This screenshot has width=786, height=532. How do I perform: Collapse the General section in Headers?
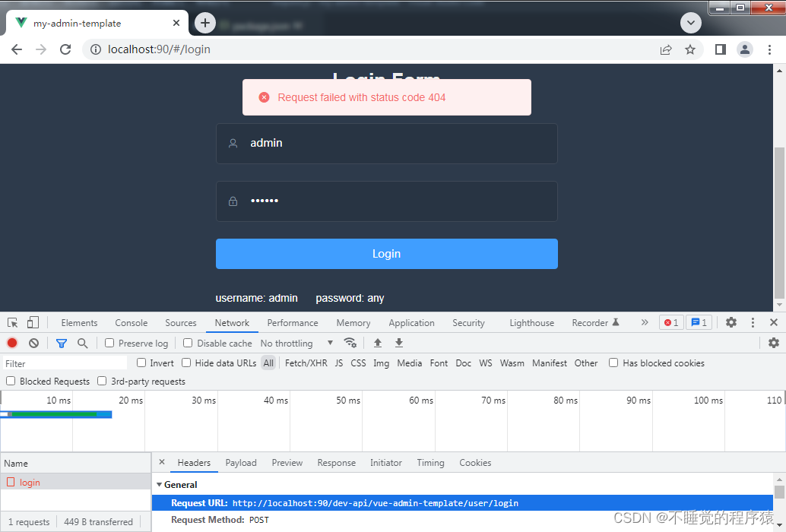[158, 485]
